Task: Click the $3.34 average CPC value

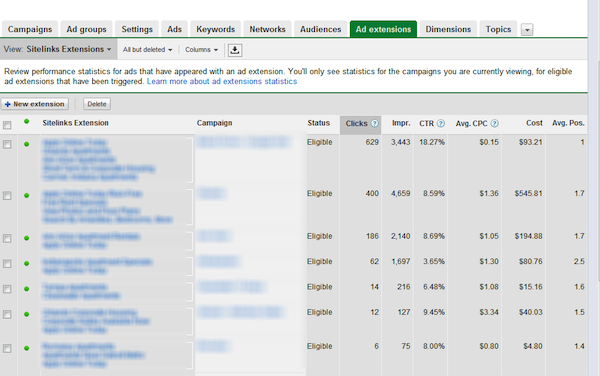Action: pos(489,313)
